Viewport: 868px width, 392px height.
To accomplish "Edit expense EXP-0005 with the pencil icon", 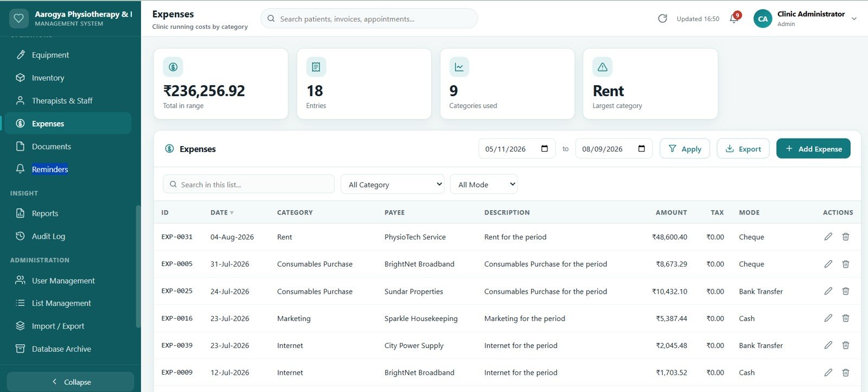I will tap(828, 264).
